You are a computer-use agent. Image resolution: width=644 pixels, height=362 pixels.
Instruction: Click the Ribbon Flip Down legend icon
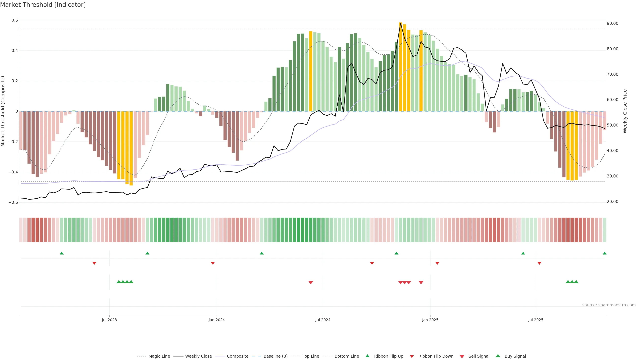point(412,356)
